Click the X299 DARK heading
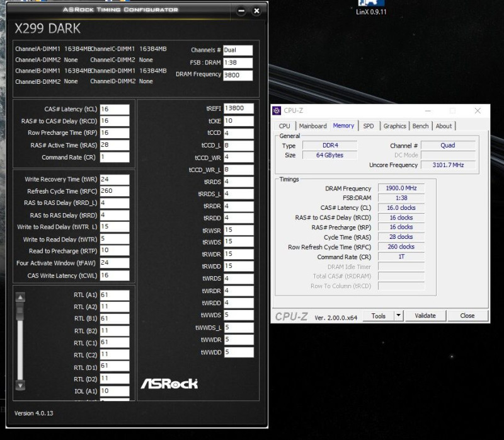 pyautogui.click(x=48, y=28)
